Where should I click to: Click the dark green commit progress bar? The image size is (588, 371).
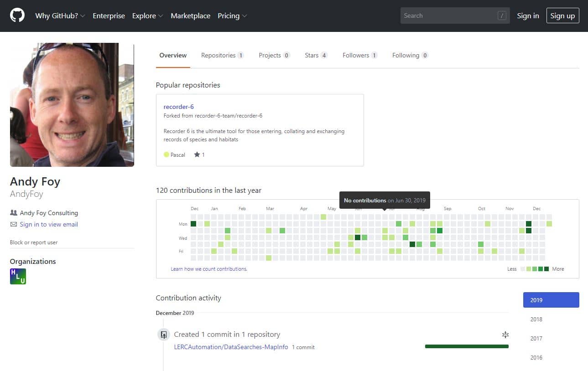(467, 346)
